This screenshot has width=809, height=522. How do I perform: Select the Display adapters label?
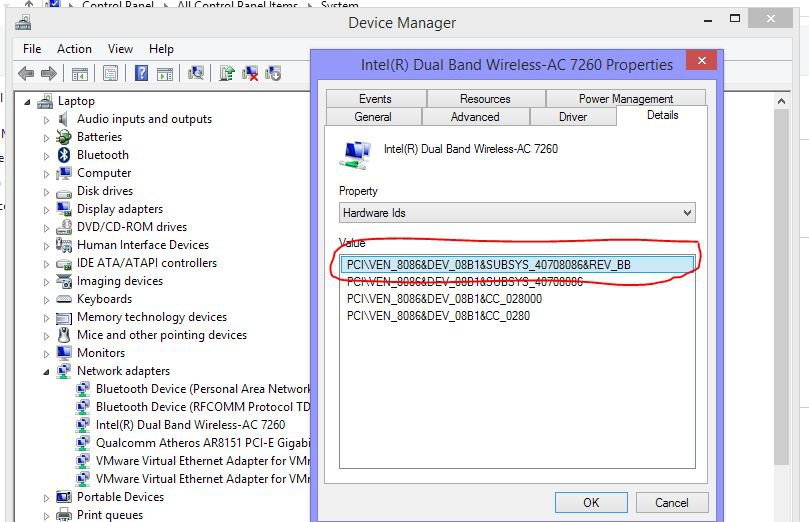pos(120,209)
